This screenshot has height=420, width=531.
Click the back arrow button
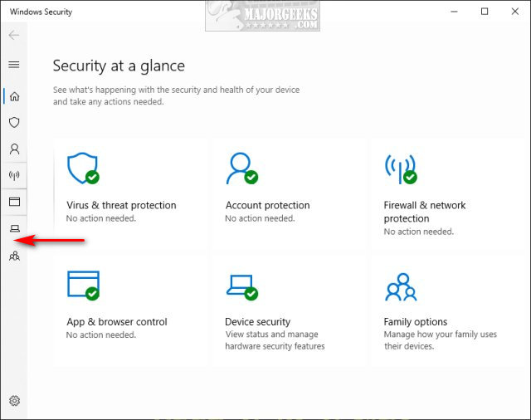[x=14, y=36]
